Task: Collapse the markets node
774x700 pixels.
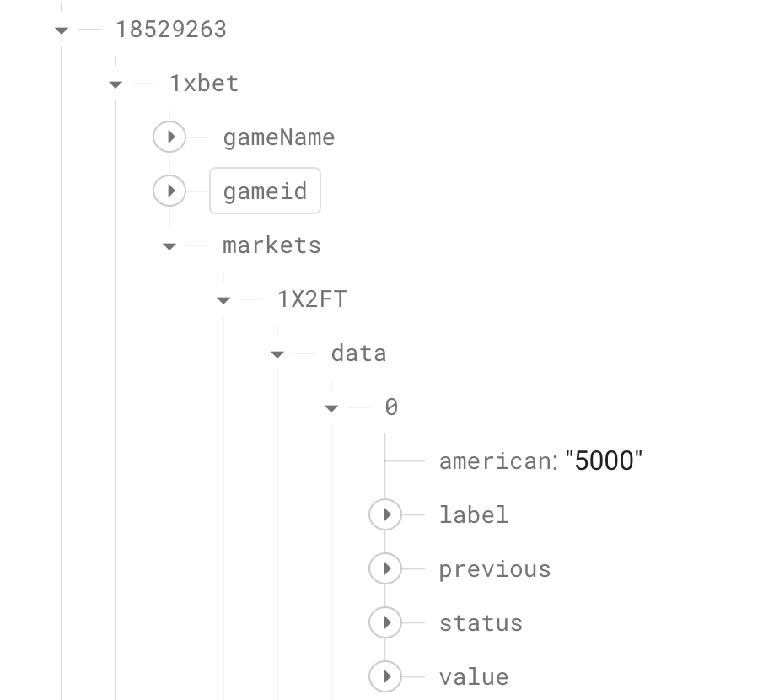Action: (169, 245)
